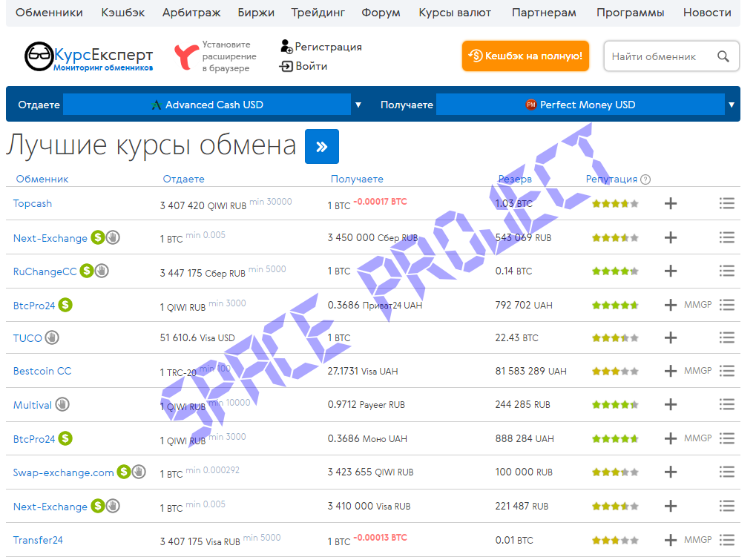Open list menu icon in Topcash row
This screenshot has width=756, height=557.
pos(726,203)
